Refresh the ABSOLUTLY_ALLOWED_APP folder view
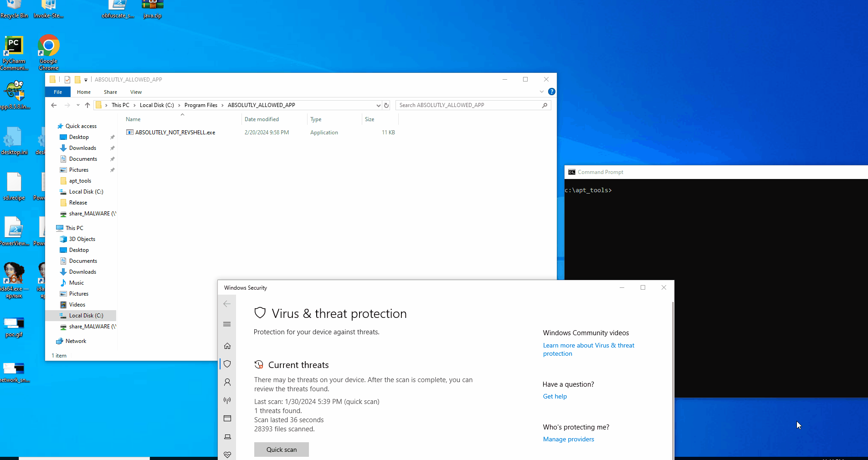868x460 pixels. coord(386,105)
